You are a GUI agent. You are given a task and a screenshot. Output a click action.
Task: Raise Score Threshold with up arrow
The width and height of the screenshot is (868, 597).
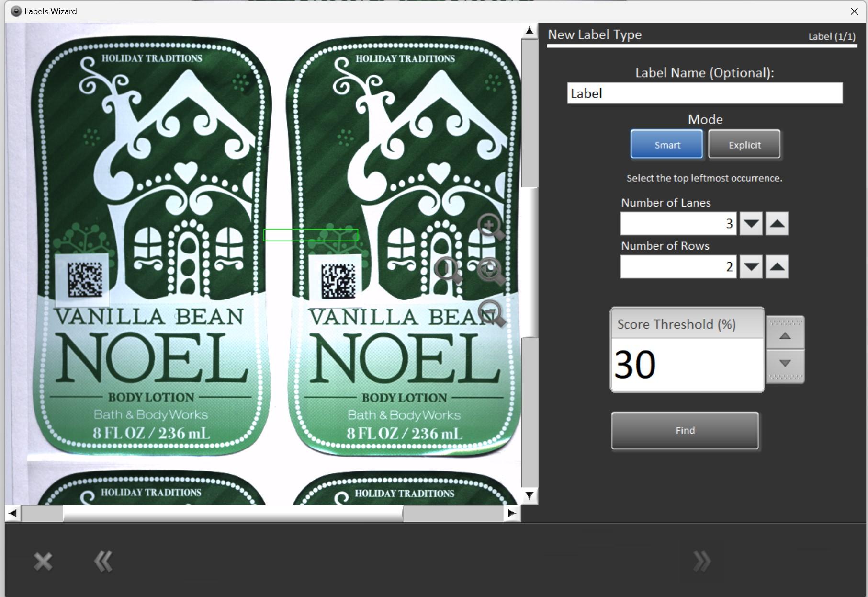(x=784, y=335)
